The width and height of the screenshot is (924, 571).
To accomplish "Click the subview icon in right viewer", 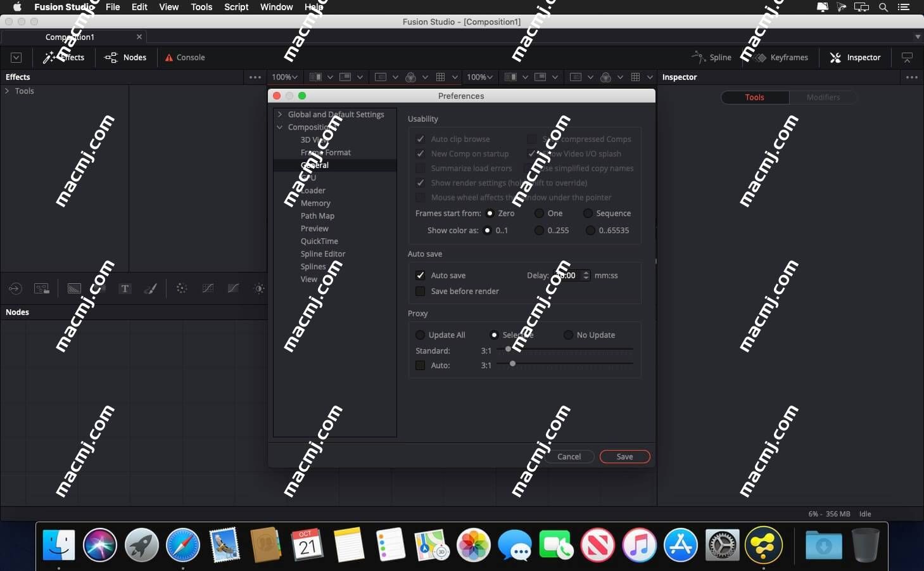I will tap(540, 77).
